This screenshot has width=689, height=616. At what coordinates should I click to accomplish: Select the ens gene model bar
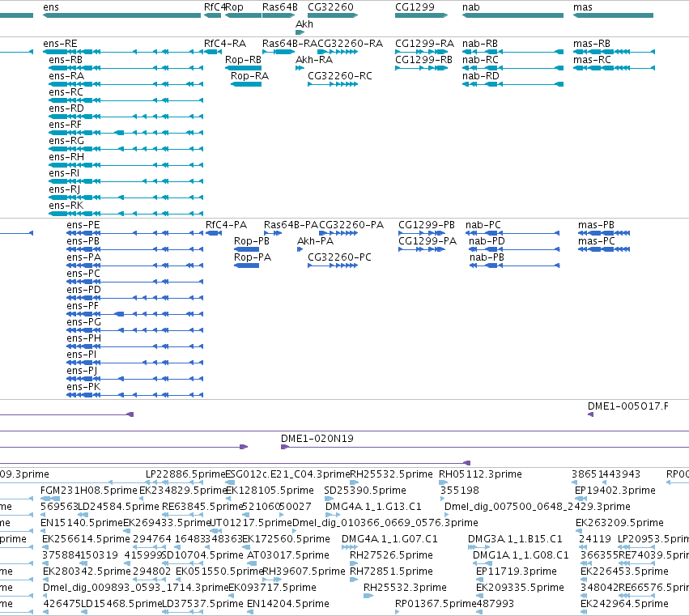pos(121,15)
